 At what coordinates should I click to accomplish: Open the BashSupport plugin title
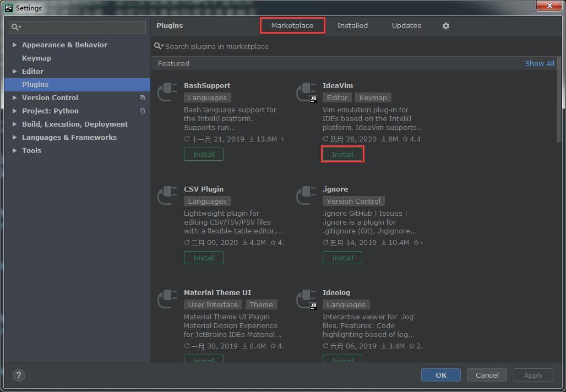click(207, 85)
